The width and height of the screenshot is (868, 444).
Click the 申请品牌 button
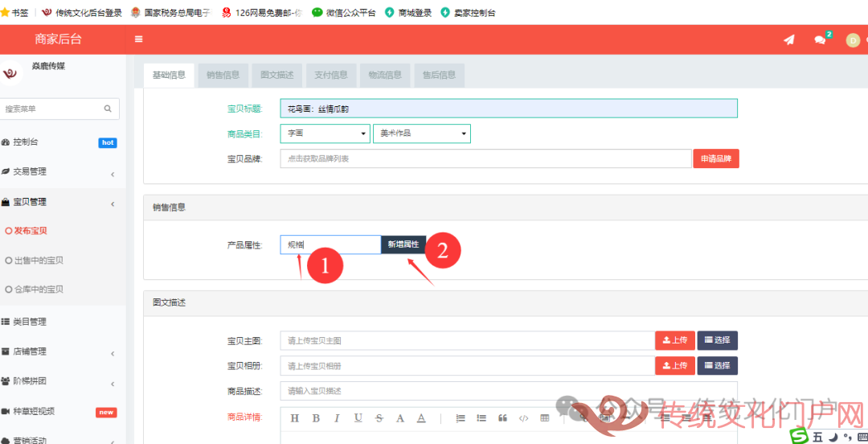click(x=716, y=158)
